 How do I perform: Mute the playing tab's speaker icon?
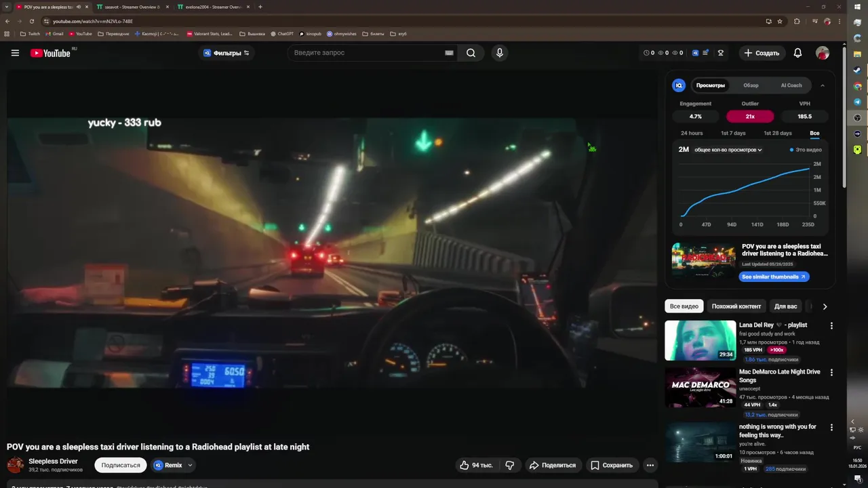coord(79,7)
